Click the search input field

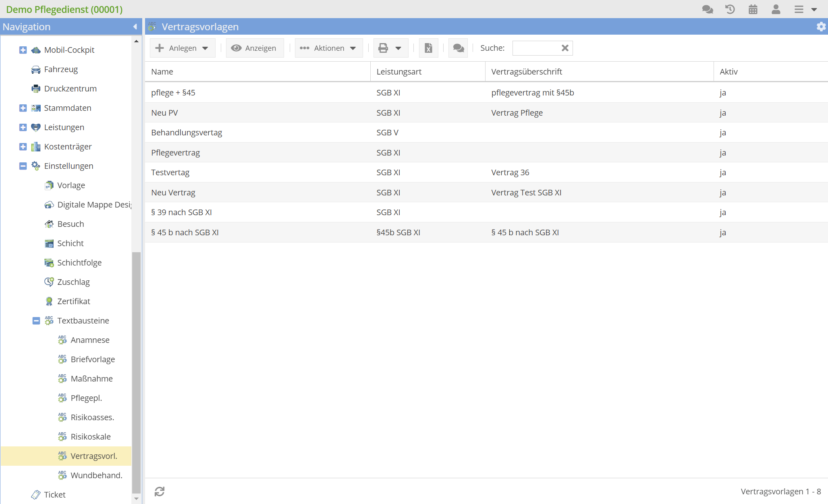click(535, 48)
